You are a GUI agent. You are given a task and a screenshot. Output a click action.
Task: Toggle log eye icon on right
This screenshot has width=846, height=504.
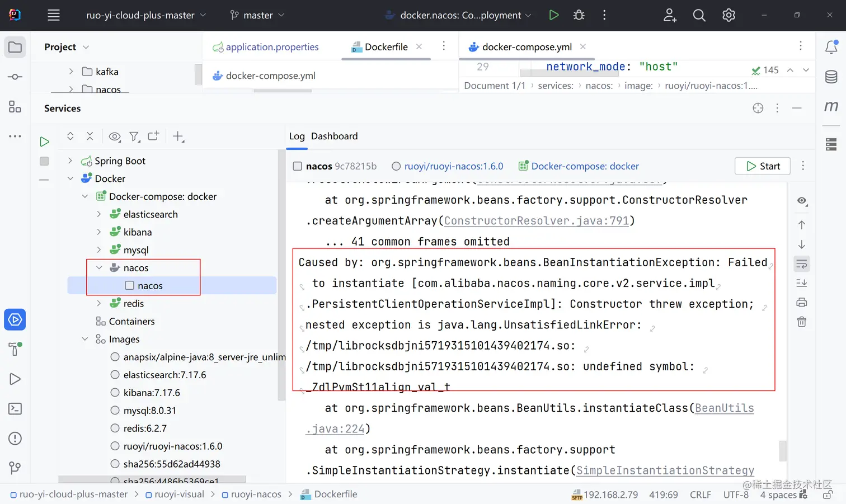point(802,201)
